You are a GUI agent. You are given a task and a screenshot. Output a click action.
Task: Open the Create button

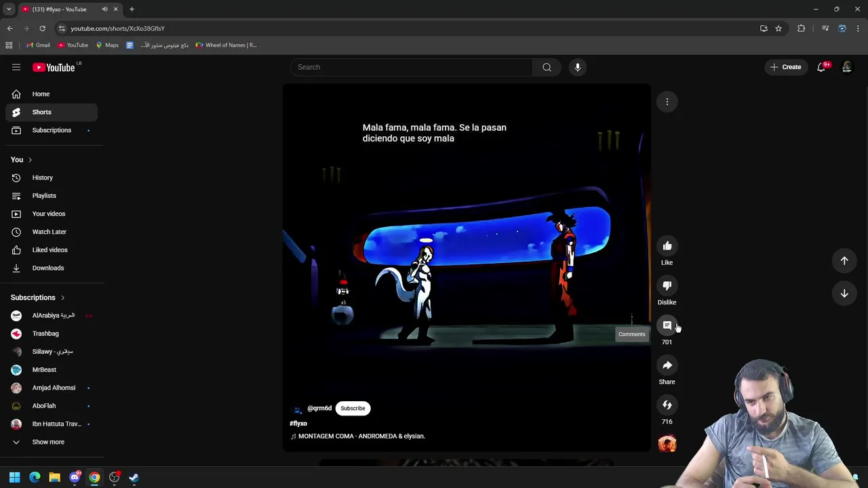[786, 67]
